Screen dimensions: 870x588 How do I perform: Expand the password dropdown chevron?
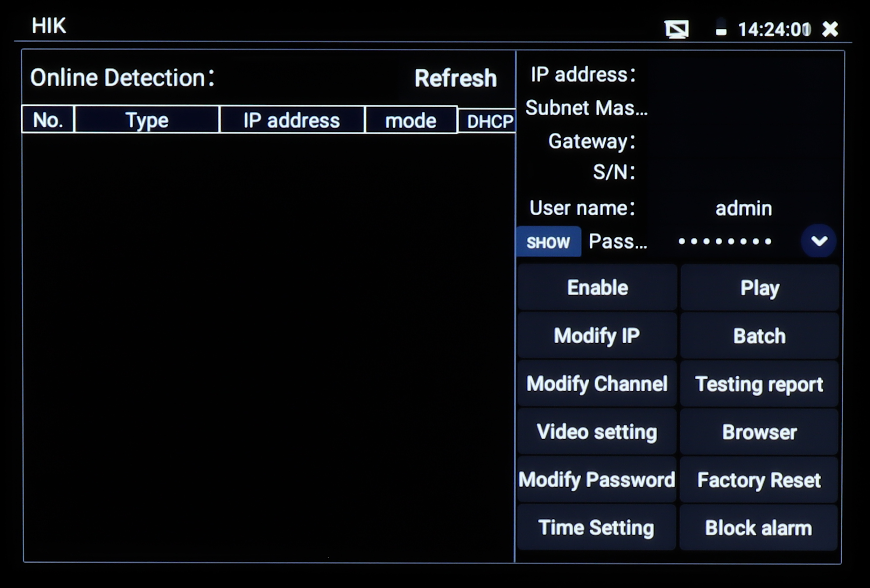[819, 241]
